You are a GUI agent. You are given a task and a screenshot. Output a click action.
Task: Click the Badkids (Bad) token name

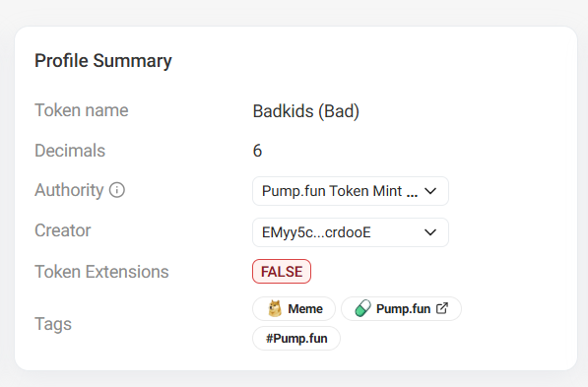306,111
